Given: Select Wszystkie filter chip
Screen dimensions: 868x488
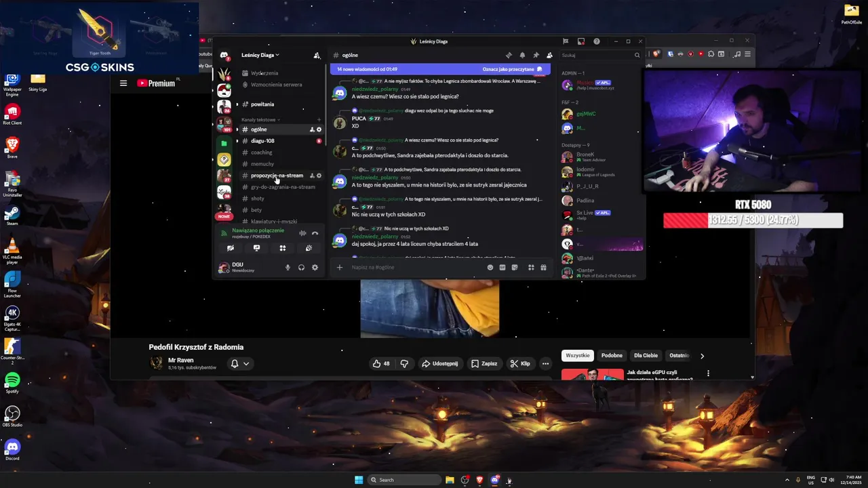Looking at the screenshot, I should point(578,355).
